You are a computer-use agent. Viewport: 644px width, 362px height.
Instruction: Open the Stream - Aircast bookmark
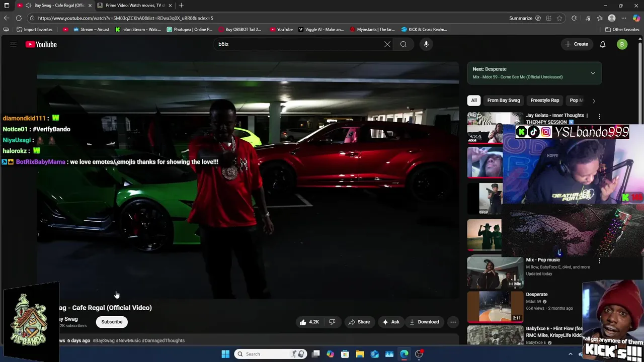click(91, 29)
